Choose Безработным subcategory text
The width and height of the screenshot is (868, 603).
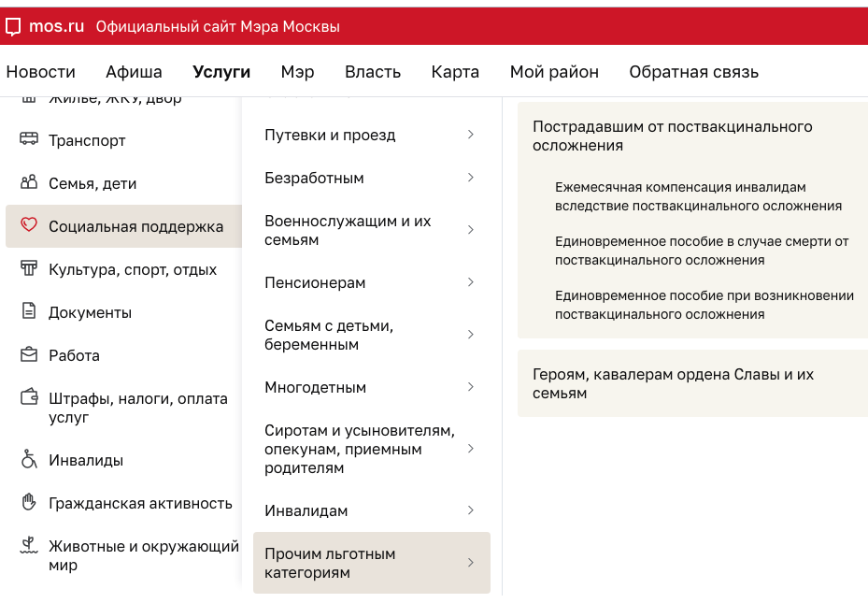314,178
